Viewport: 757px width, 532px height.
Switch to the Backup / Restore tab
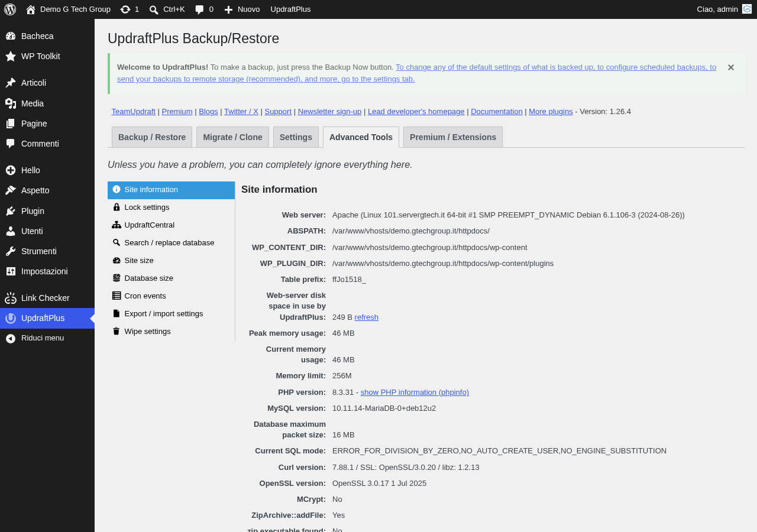tap(152, 137)
